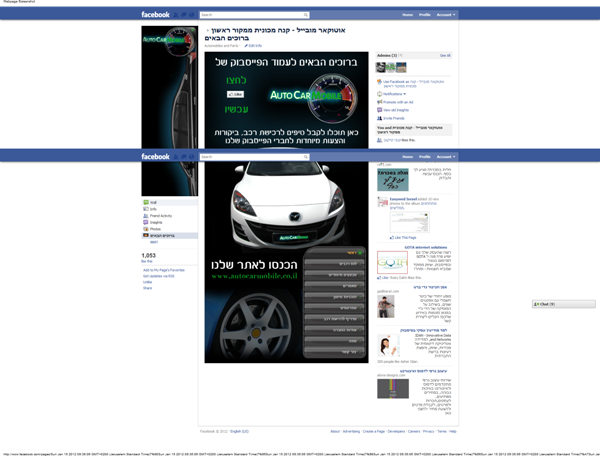Screen dimensions: 600x456
Task: Click the Friend Activity people icon
Action: (146, 216)
